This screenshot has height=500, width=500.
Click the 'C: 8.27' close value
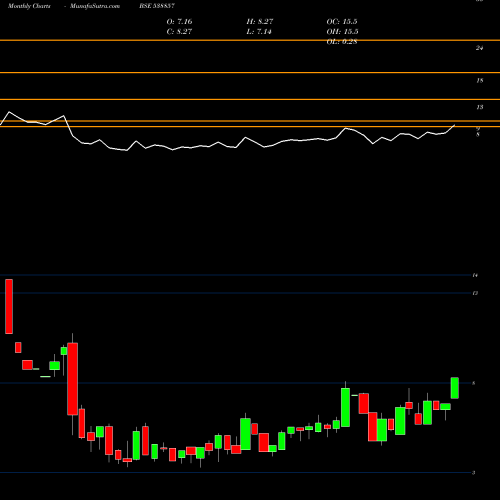click(179, 32)
